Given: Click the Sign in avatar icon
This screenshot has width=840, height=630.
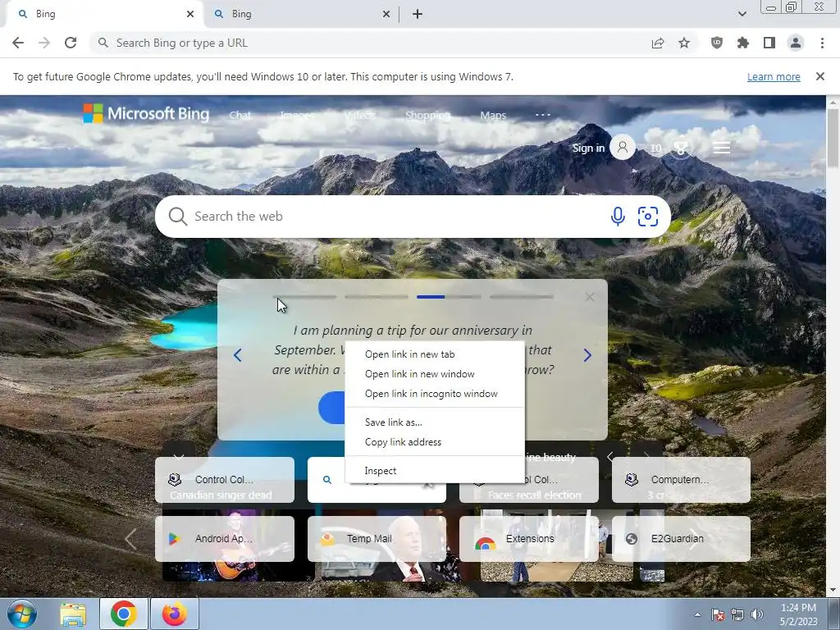Looking at the screenshot, I should tap(623, 148).
